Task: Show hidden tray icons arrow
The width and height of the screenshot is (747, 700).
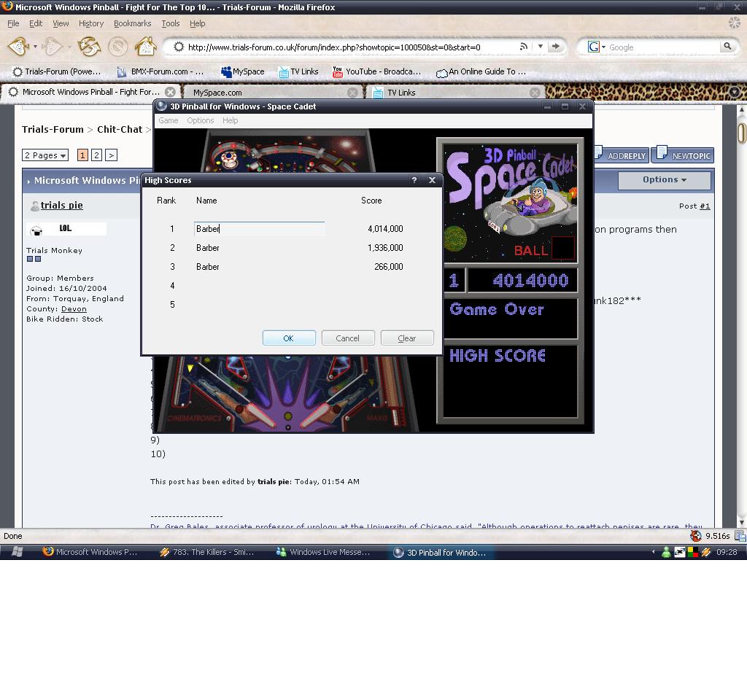Action: [653, 552]
